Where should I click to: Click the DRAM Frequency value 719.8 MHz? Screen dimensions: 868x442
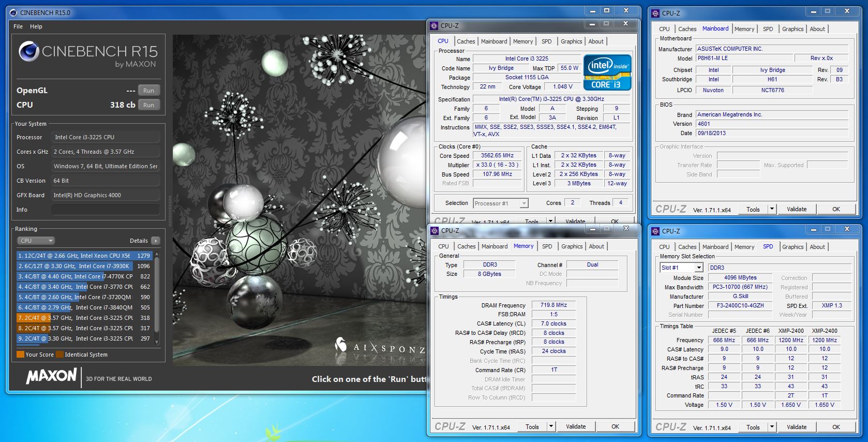pyautogui.click(x=553, y=305)
